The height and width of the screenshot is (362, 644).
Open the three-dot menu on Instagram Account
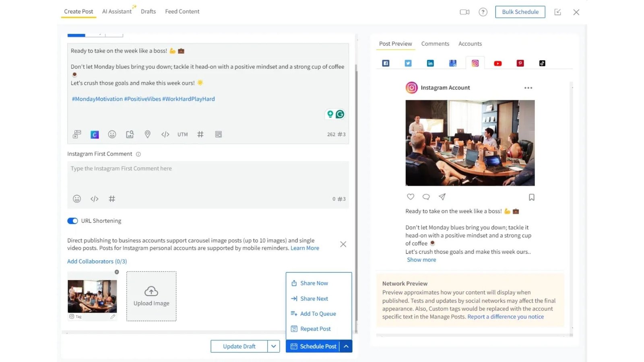[528, 88]
